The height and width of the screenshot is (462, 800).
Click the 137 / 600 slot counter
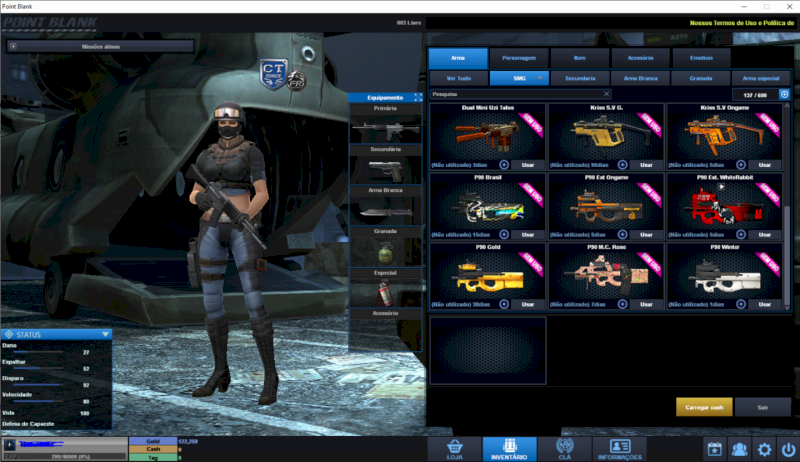[755, 95]
